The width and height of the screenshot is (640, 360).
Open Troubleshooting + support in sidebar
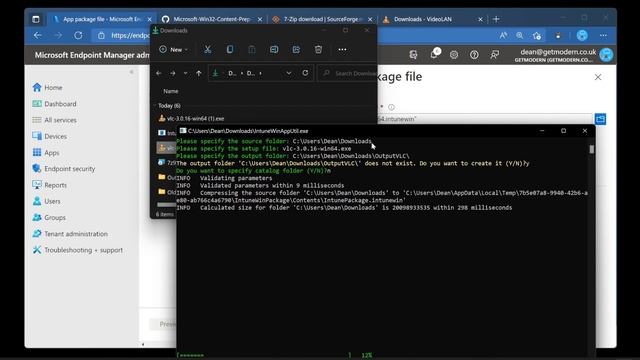[x=78, y=250]
